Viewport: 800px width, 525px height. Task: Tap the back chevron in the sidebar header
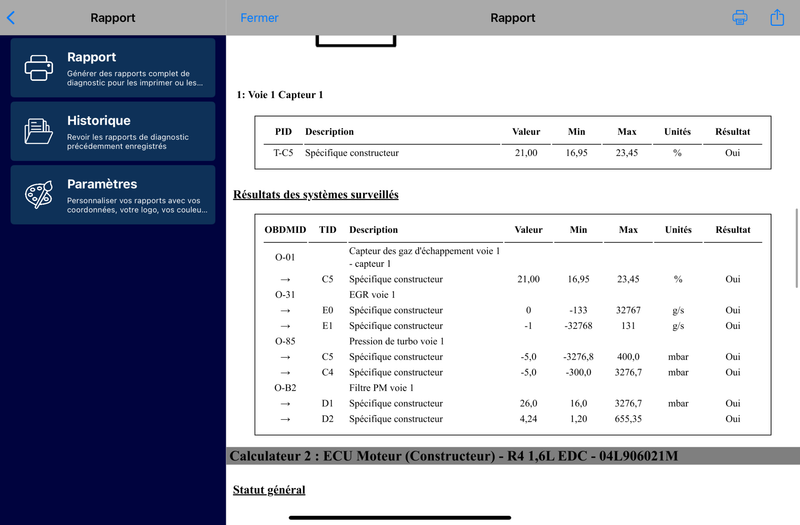point(11,18)
